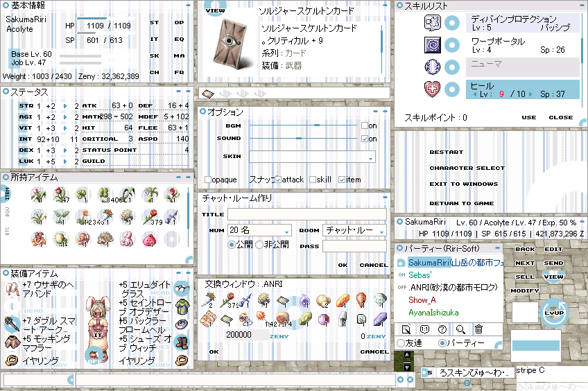This screenshot has width=588, height=391.
Task: Increase STR stat with arrow
Action: (65, 106)
